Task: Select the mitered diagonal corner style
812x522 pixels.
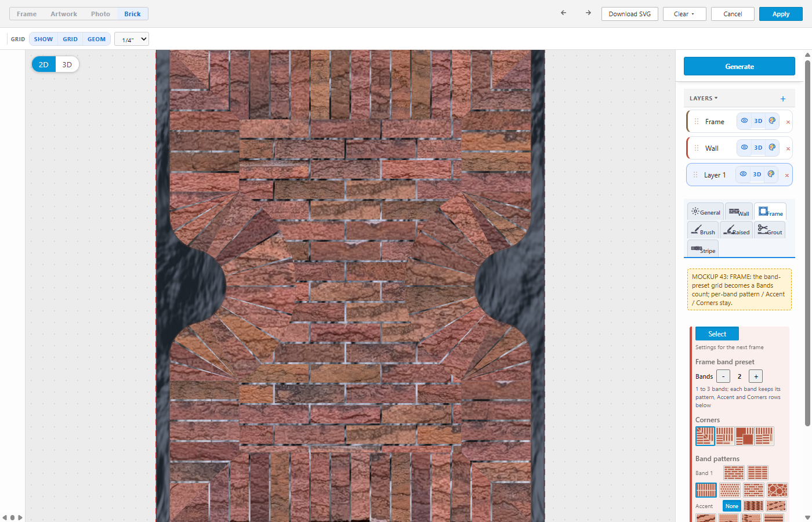Action: click(x=705, y=436)
